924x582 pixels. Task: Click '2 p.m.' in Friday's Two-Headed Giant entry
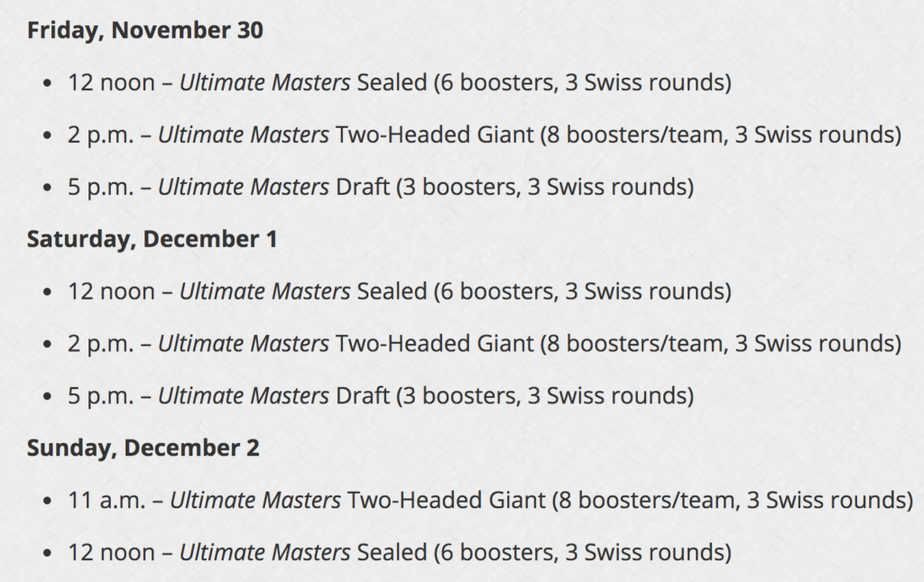point(101,134)
